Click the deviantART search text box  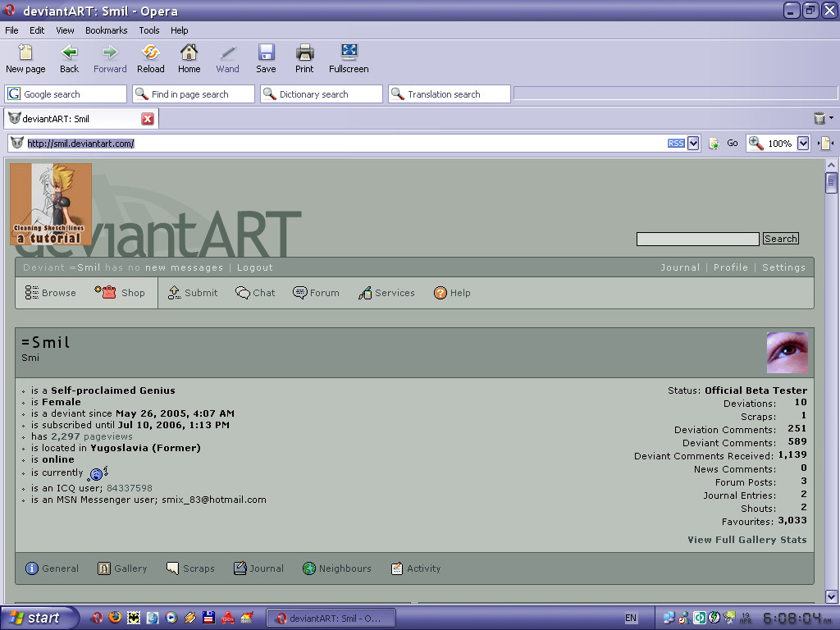coord(697,239)
